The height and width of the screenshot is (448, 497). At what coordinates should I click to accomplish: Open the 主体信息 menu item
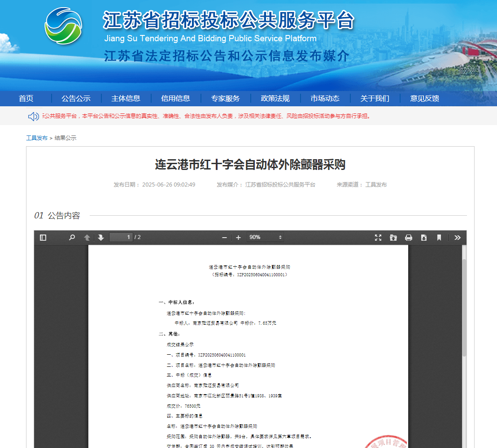(x=126, y=99)
